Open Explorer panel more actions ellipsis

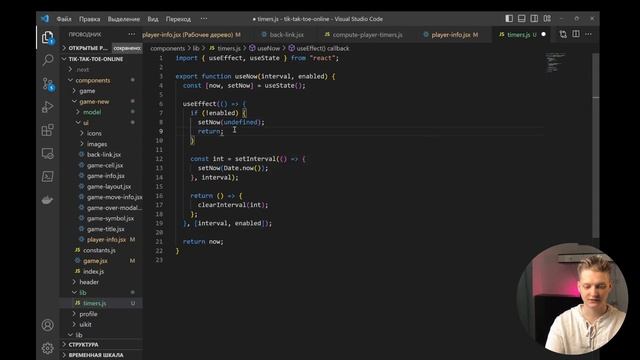coord(131,34)
